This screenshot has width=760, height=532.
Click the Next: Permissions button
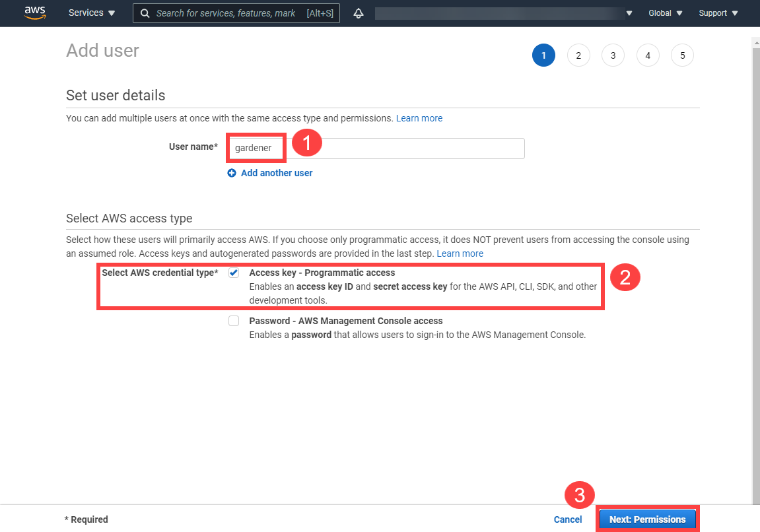647,519
